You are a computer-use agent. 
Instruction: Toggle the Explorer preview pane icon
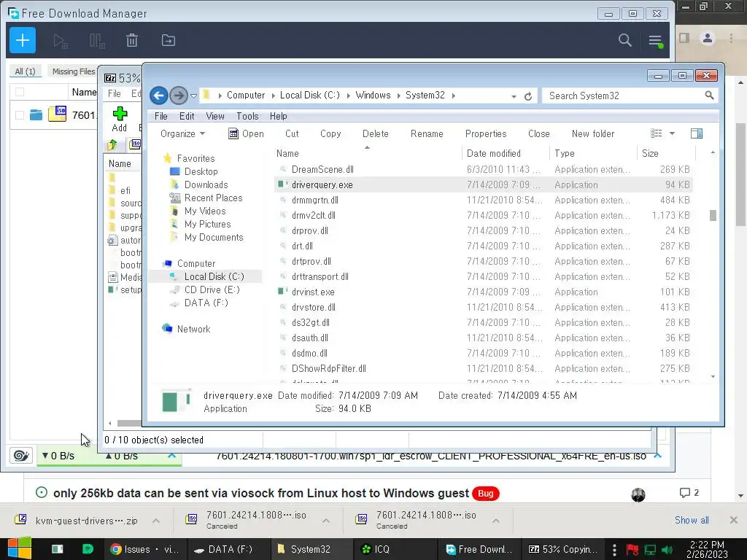[697, 134]
